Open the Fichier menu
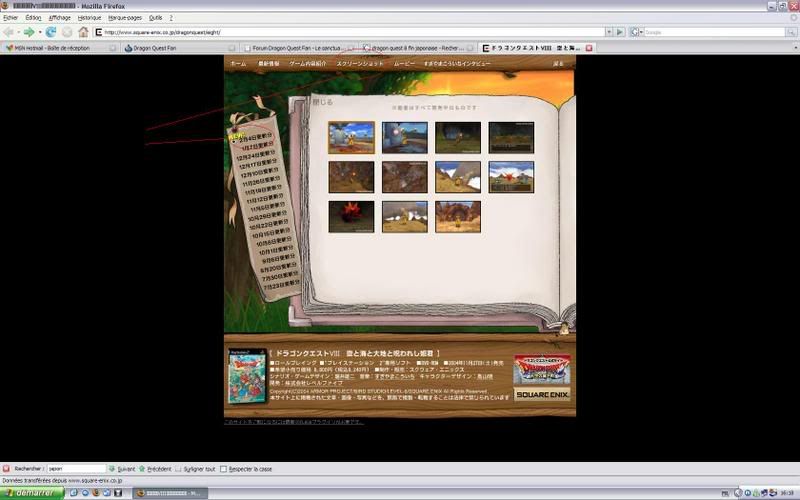The image size is (800, 500). click(x=10, y=17)
